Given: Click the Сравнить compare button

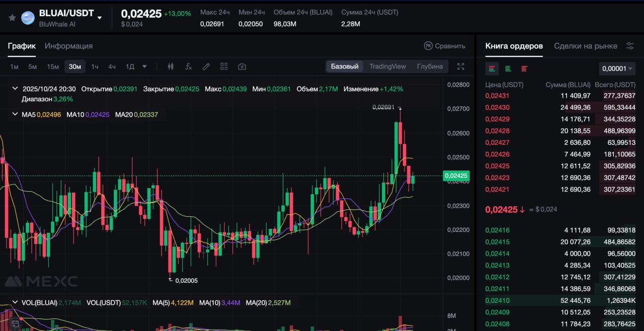Looking at the screenshot, I should [x=444, y=46].
